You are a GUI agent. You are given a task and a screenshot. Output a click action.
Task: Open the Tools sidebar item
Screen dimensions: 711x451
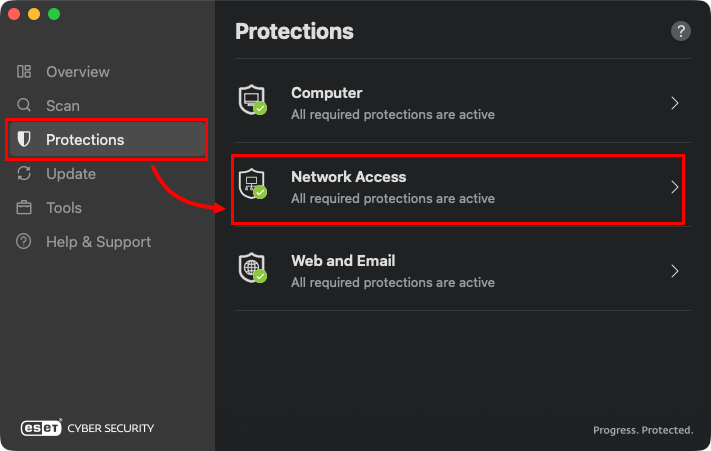[x=64, y=208]
